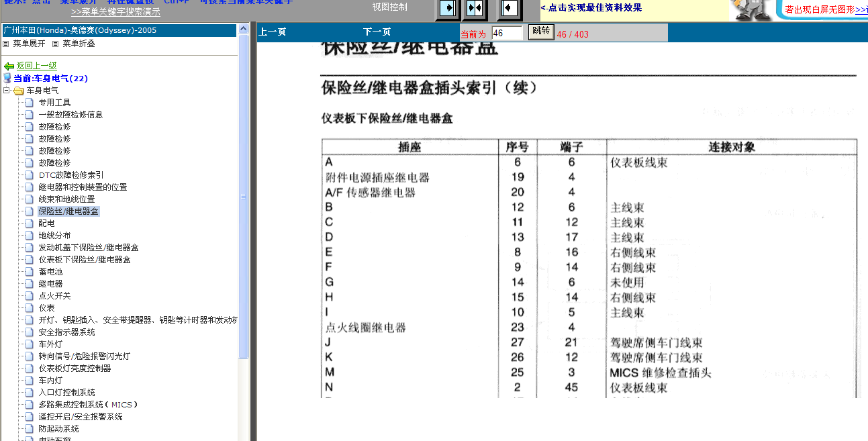This screenshot has height=441, width=868.
Task: Go to next page with 下一页
Action: click(377, 32)
